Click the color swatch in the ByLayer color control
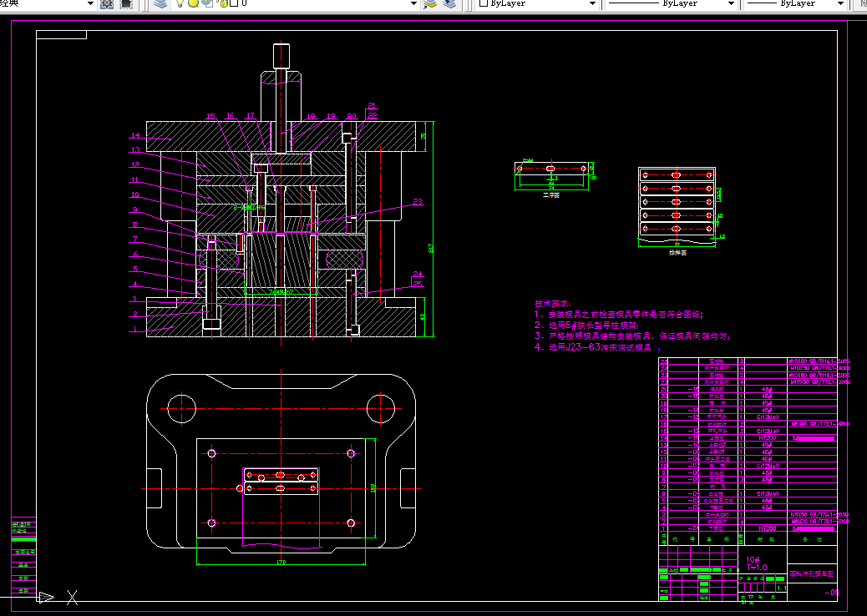Viewport: 867px width, 616px height. pyautogui.click(x=484, y=3)
